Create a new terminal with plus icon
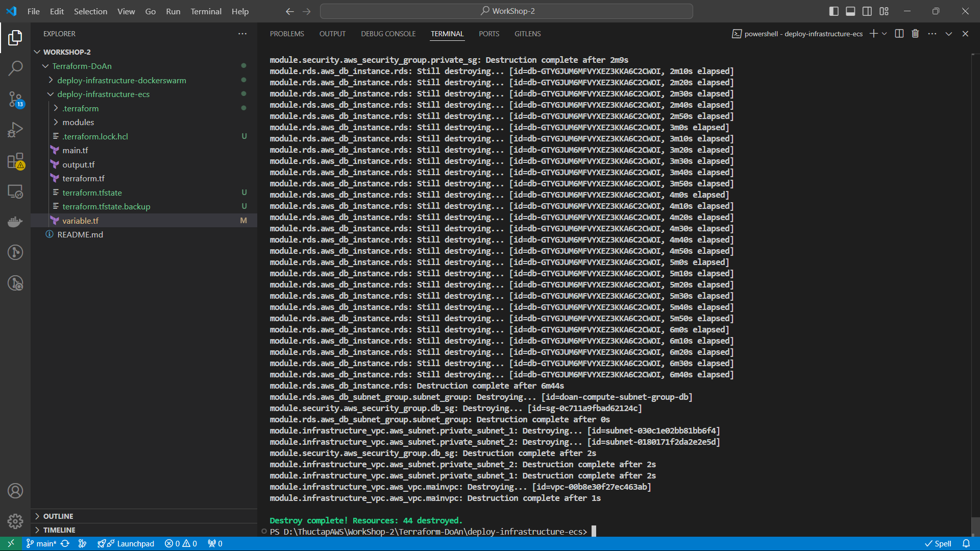The width and height of the screenshot is (980, 551). coord(873,34)
